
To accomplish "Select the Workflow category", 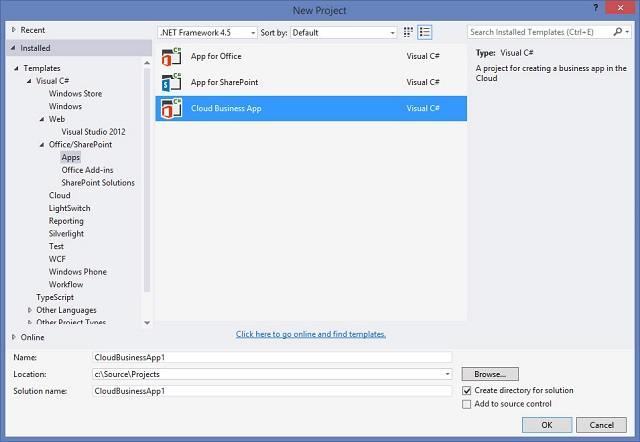I will (66, 284).
